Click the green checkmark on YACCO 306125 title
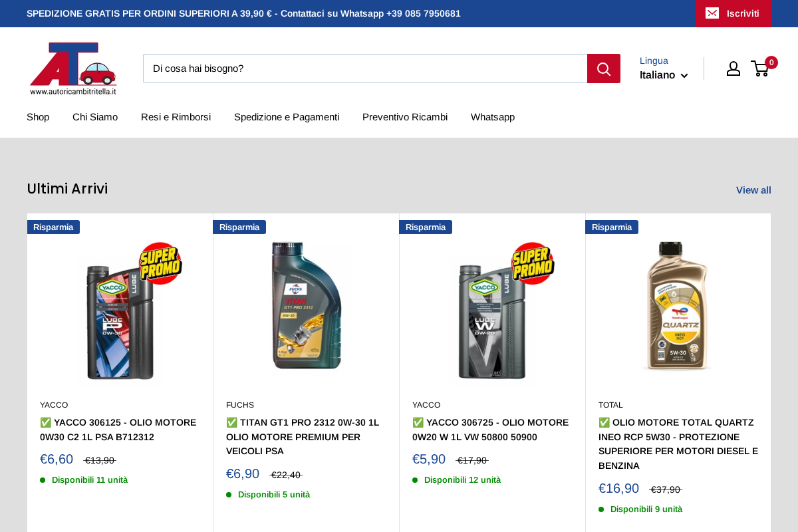This screenshot has height=532, width=798. tap(45, 422)
